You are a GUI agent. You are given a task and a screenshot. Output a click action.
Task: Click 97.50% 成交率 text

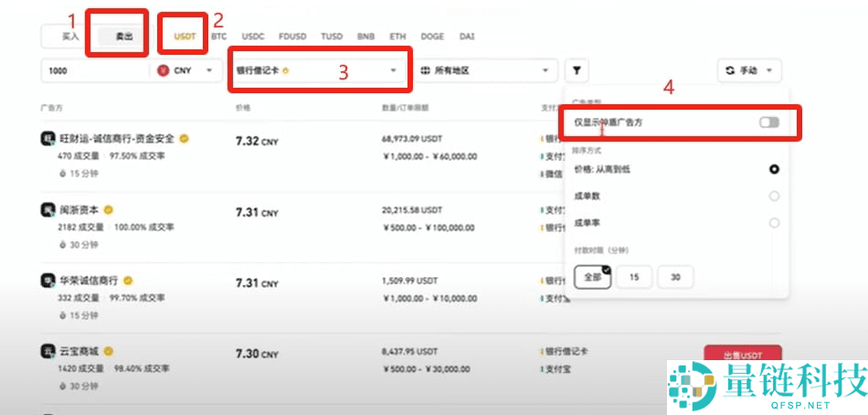[x=137, y=156]
